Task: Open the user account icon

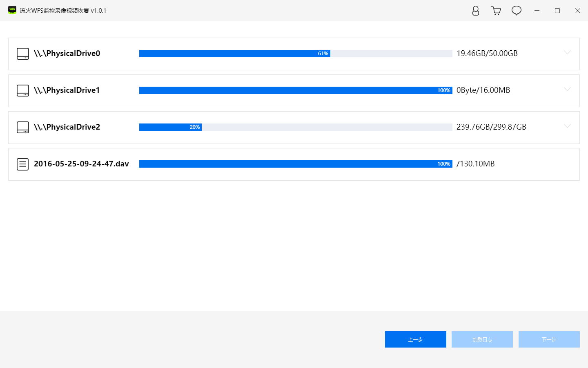Action: pos(476,11)
